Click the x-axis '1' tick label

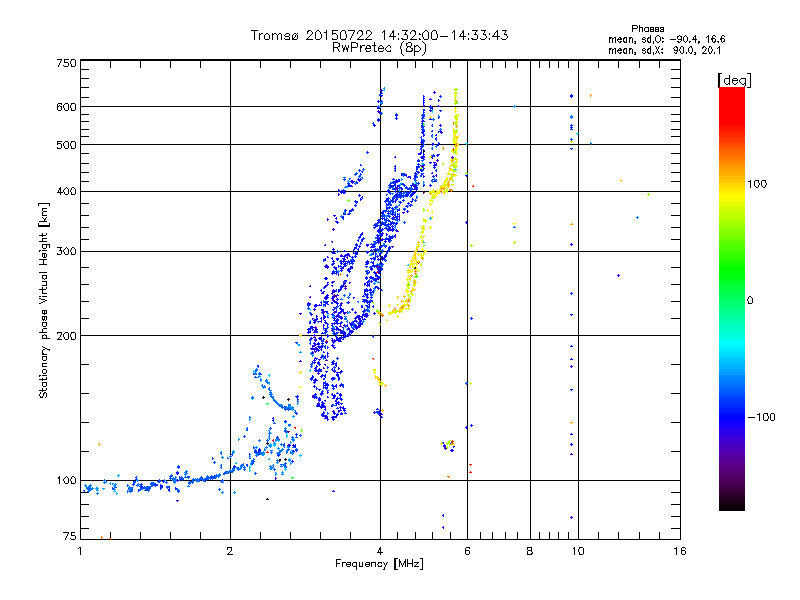[80, 551]
